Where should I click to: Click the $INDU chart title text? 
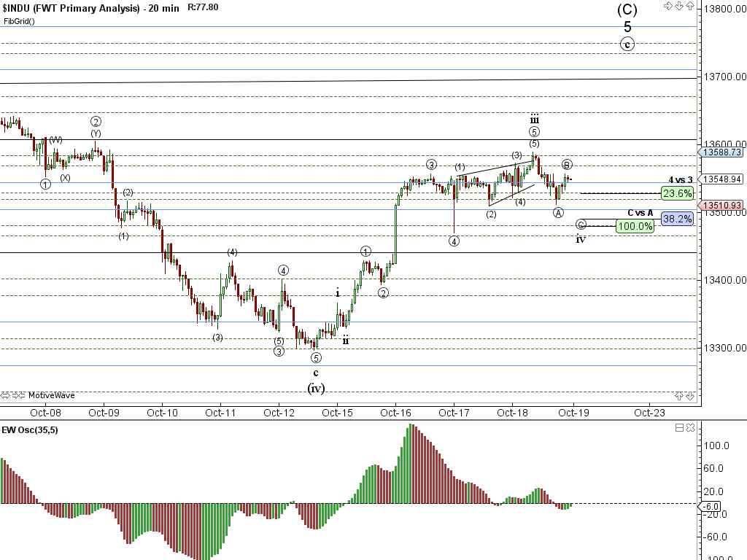coord(71,8)
